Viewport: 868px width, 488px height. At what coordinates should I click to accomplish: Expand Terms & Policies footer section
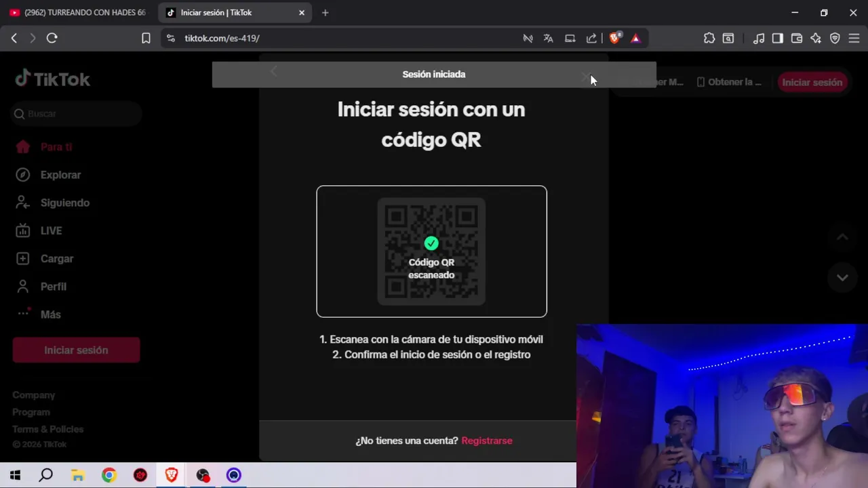point(48,429)
